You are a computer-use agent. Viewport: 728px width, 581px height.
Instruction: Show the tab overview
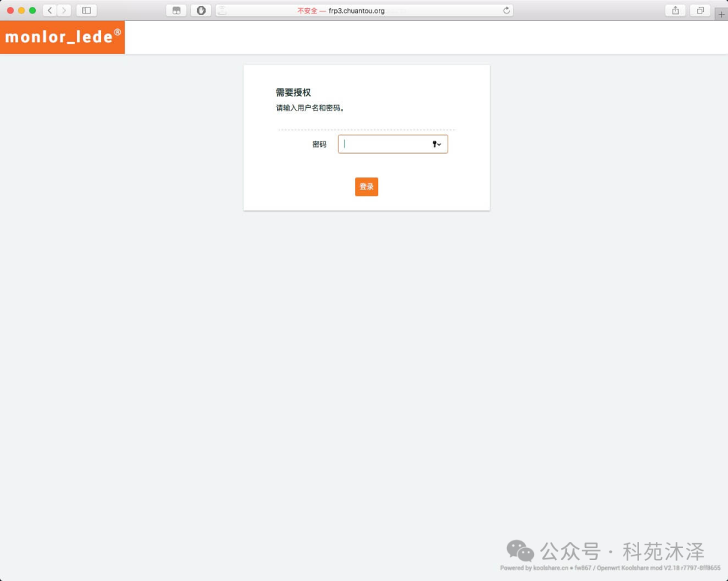click(700, 11)
